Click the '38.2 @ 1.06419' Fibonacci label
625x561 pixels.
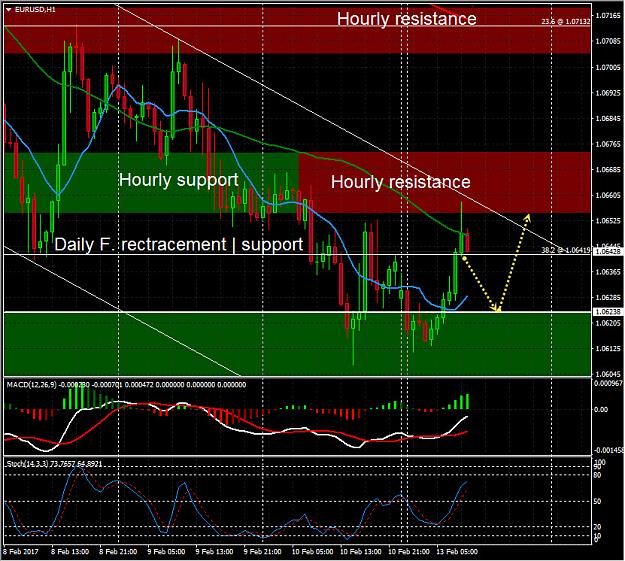click(566, 250)
